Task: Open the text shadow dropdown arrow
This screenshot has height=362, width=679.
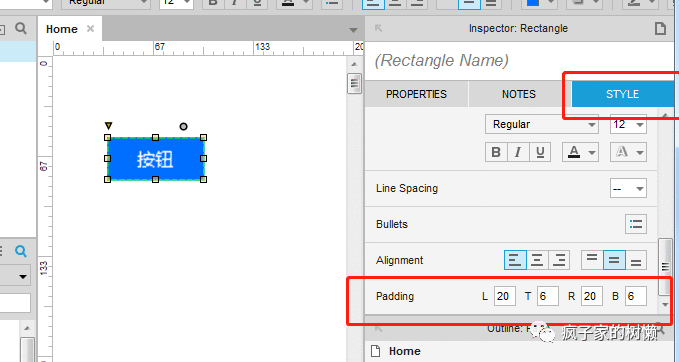Action: tap(640, 152)
